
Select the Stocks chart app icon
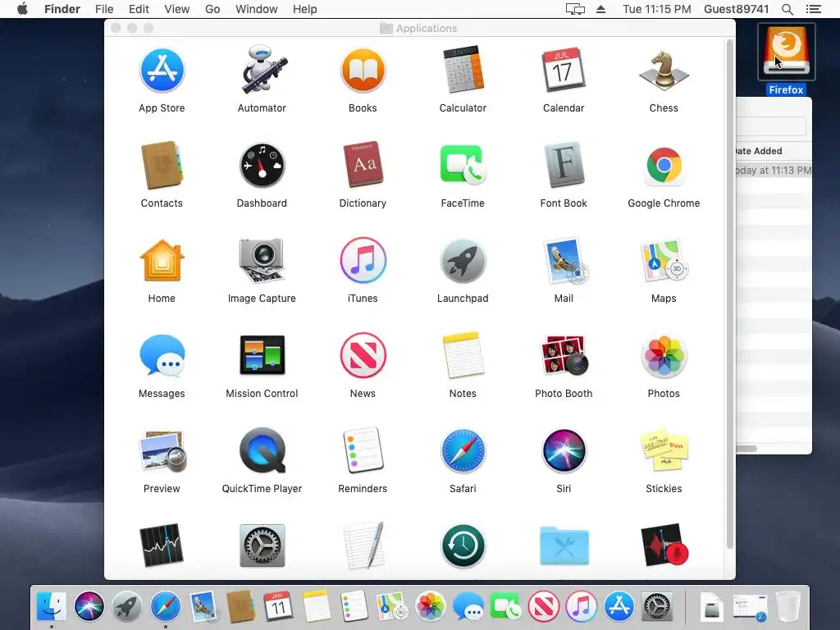162,546
